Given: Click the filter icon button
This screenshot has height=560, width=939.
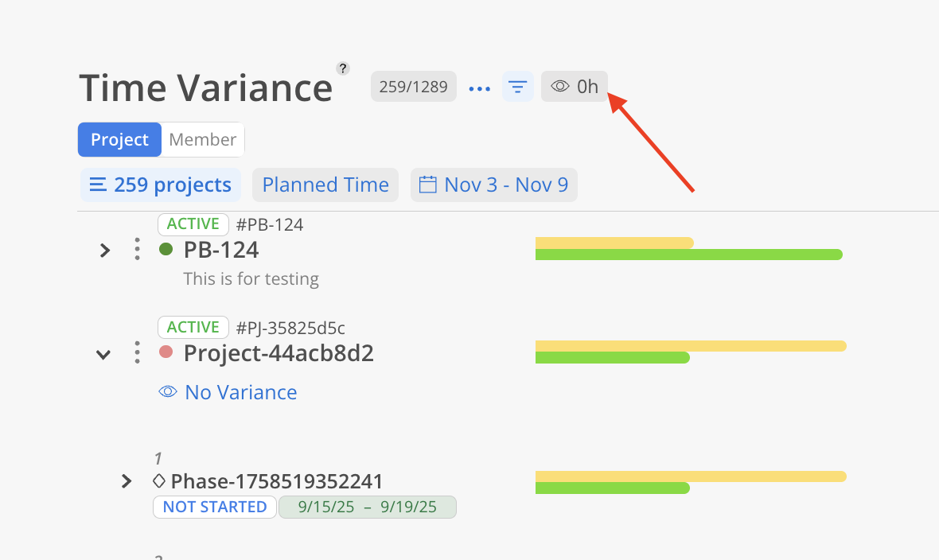Looking at the screenshot, I should tap(517, 87).
